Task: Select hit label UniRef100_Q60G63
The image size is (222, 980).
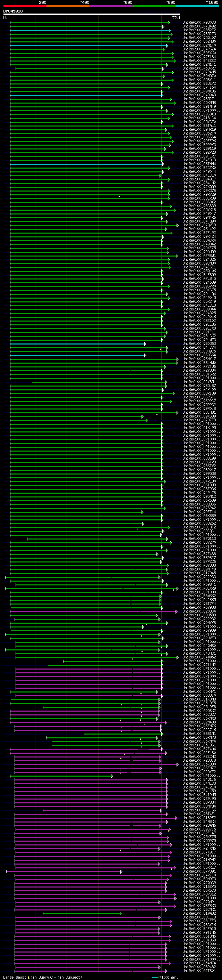Action: pos(199,343)
